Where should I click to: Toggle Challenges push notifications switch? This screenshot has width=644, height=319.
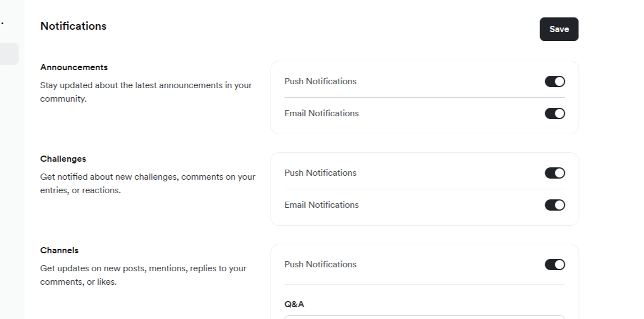click(x=555, y=173)
